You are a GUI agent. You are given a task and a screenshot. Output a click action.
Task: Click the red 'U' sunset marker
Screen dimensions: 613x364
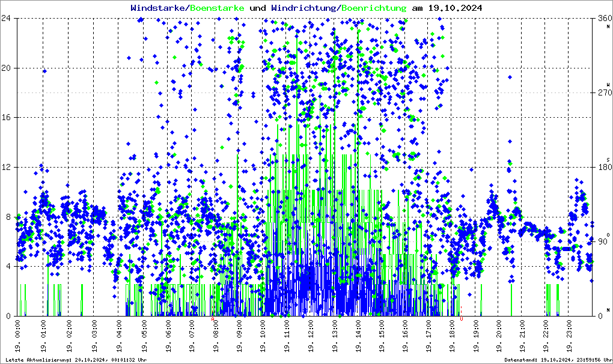462,319
